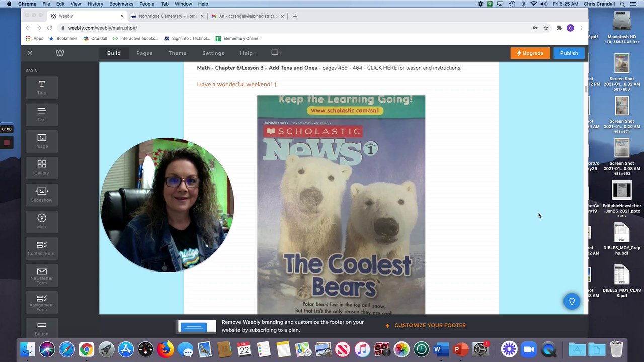This screenshot has height=362, width=644.
Task: Open the Chrome profile avatar
Action: click(570, 28)
